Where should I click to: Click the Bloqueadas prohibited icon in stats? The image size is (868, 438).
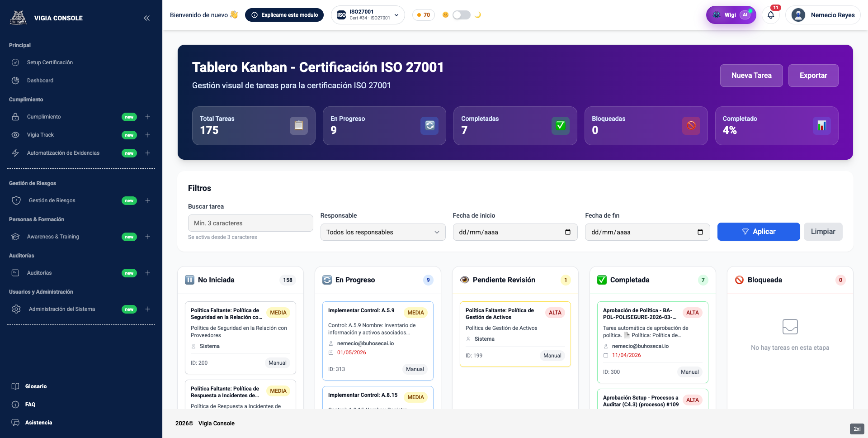[691, 126]
